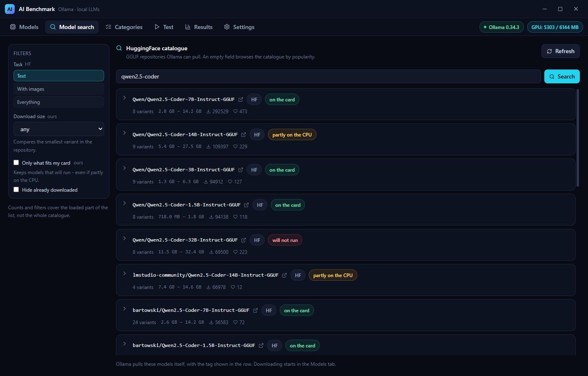Viewport: 588px width, 376px height.
Task: Click '4 variants' text in lmstudio row
Action: pos(143,287)
